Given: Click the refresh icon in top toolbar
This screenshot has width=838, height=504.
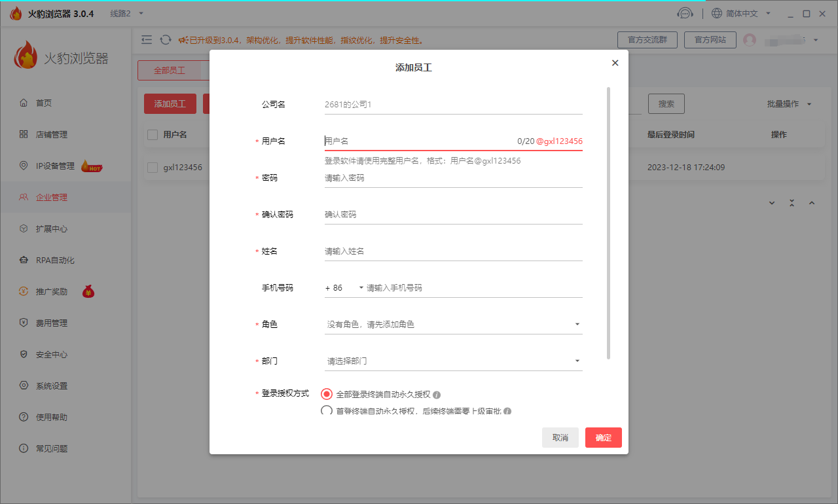Looking at the screenshot, I should click(x=166, y=40).
